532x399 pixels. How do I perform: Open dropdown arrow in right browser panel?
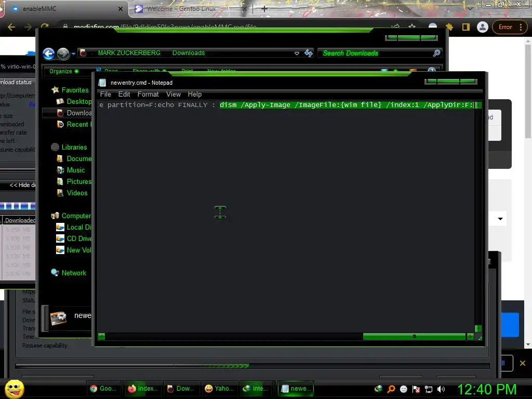tap(500, 219)
